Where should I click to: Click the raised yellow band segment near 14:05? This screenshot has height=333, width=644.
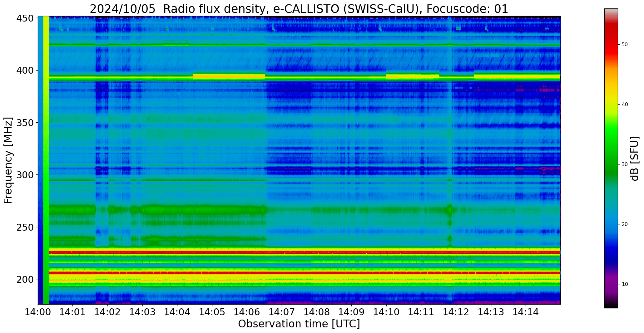pos(229,76)
